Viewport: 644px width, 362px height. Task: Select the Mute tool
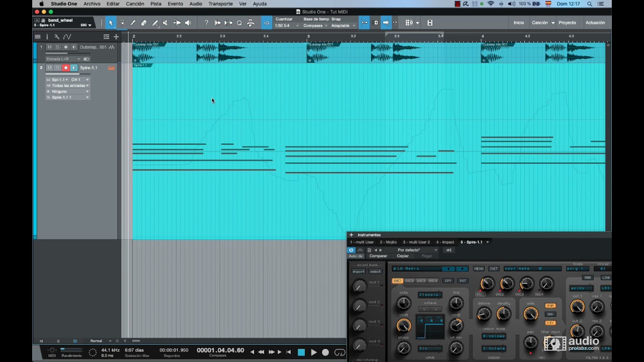[x=166, y=23]
